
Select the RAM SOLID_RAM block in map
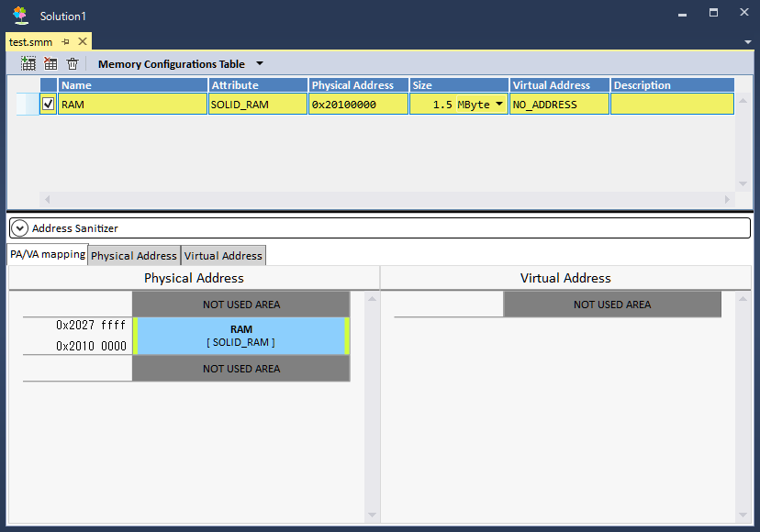point(240,336)
